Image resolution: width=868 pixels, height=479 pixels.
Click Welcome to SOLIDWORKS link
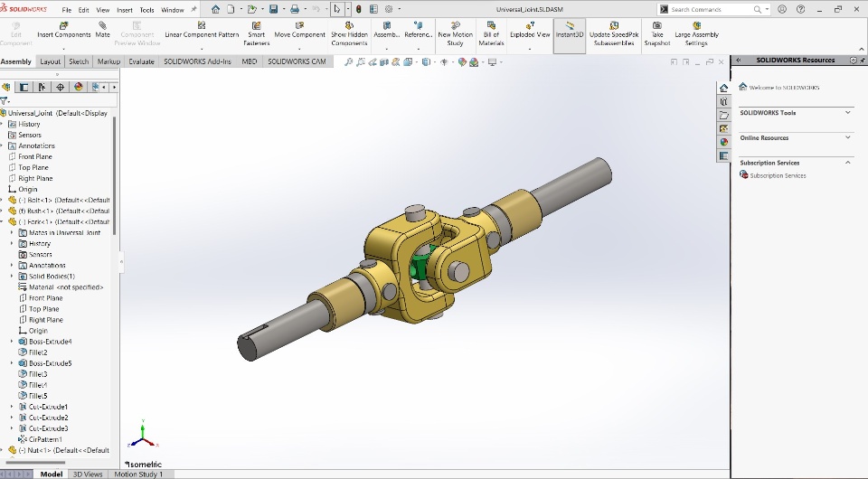(x=784, y=88)
